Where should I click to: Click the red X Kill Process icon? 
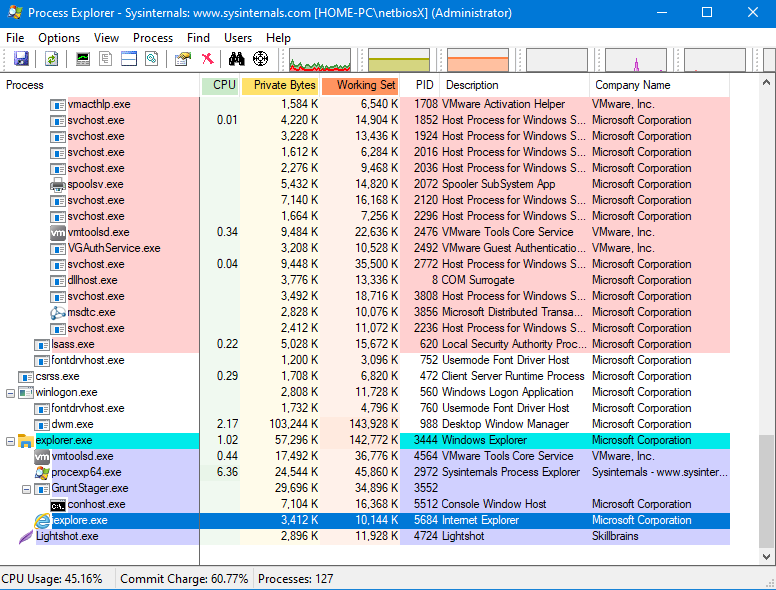(x=207, y=60)
